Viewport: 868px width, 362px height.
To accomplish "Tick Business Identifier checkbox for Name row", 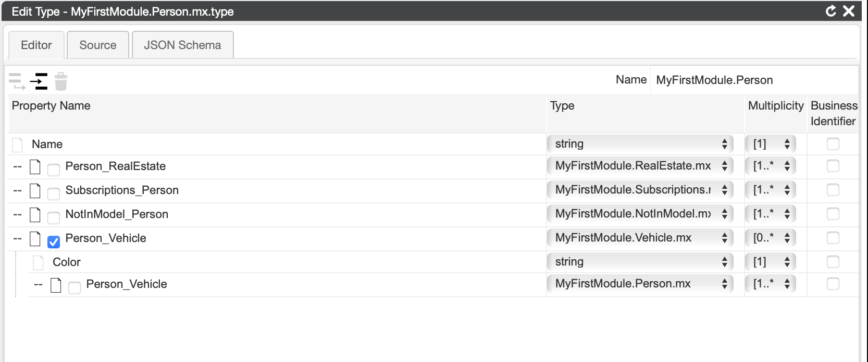I will click(833, 144).
